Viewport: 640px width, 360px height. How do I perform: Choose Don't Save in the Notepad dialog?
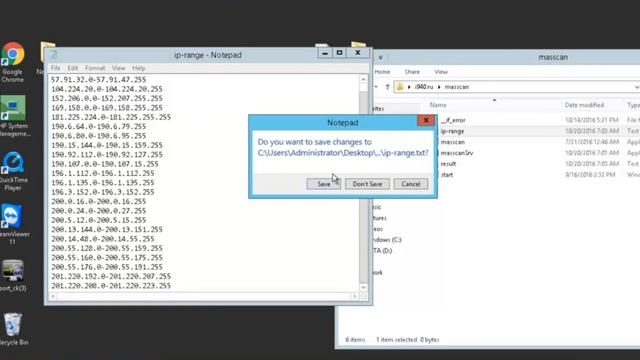(x=367, y=184)
